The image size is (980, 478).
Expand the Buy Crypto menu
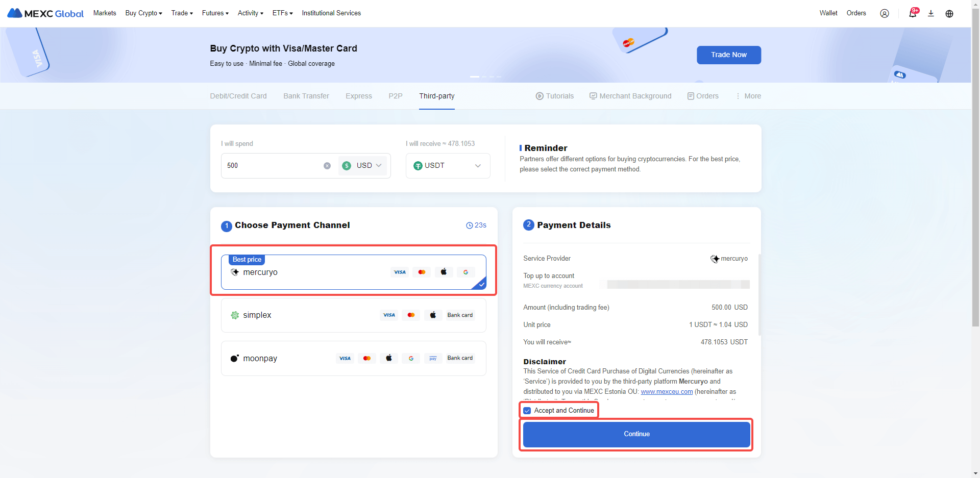(x=143, y=13)
